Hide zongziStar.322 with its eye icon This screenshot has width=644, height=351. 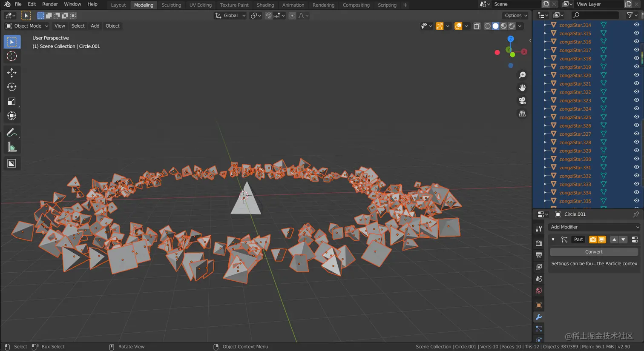[636, 92]
